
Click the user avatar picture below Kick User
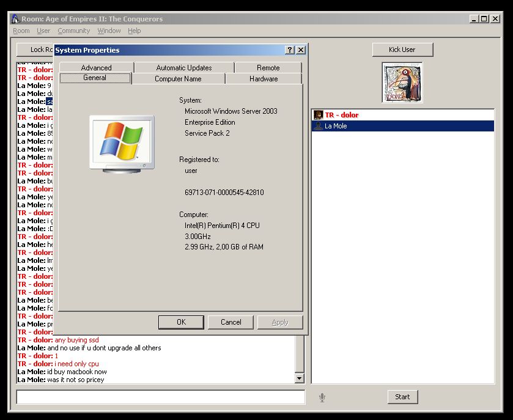pyautogui.click(x=402, y=83)
